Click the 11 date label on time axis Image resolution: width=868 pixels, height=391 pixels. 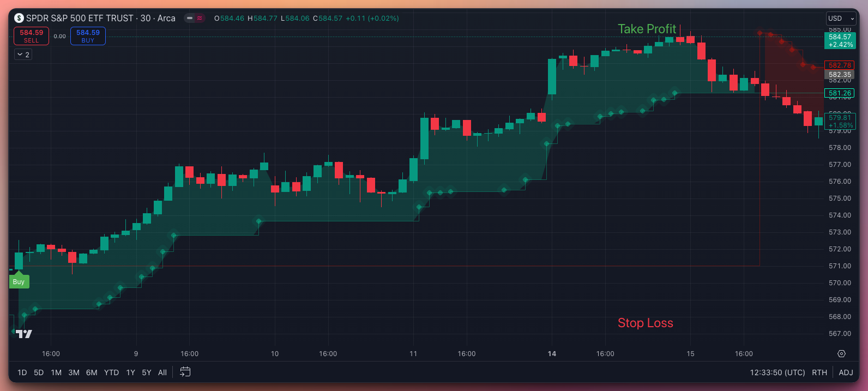click(413, 354)
